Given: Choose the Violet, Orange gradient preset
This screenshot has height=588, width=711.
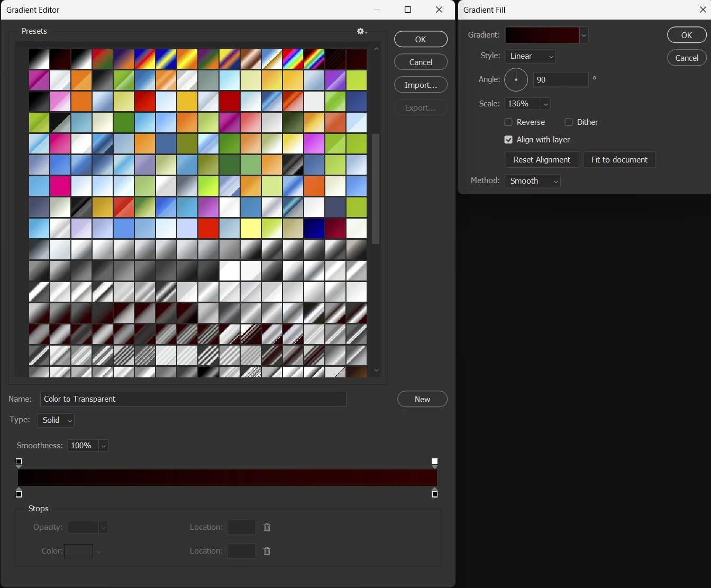Looking at the screenshot, I should point(124,59).
